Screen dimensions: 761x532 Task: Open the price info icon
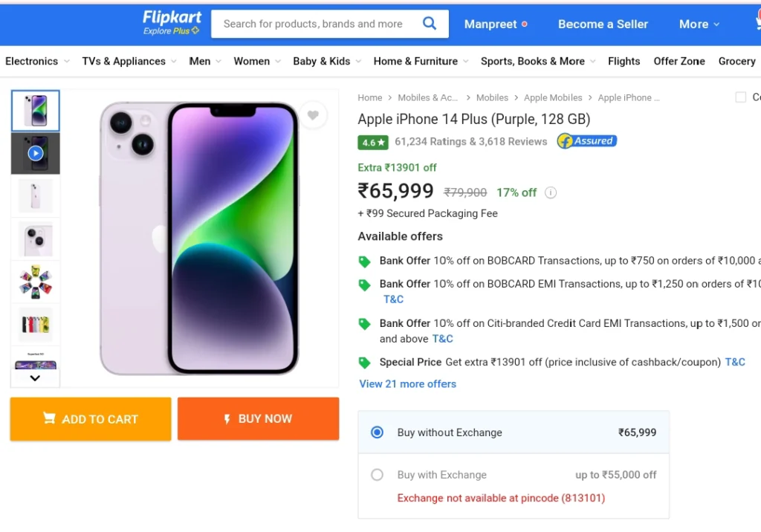551,192
